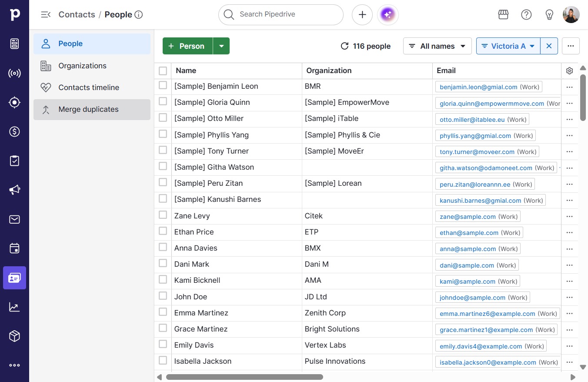The width and height of the screenshot is (588, 382).
Task: Open row actions for Benjamin Leon
Action: click(570, 87)
